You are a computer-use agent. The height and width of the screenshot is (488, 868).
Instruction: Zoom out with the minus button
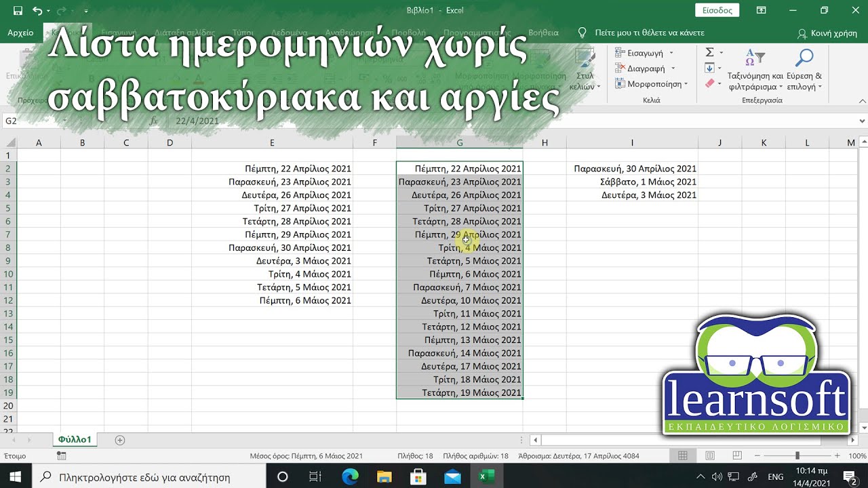coord(757,456)
